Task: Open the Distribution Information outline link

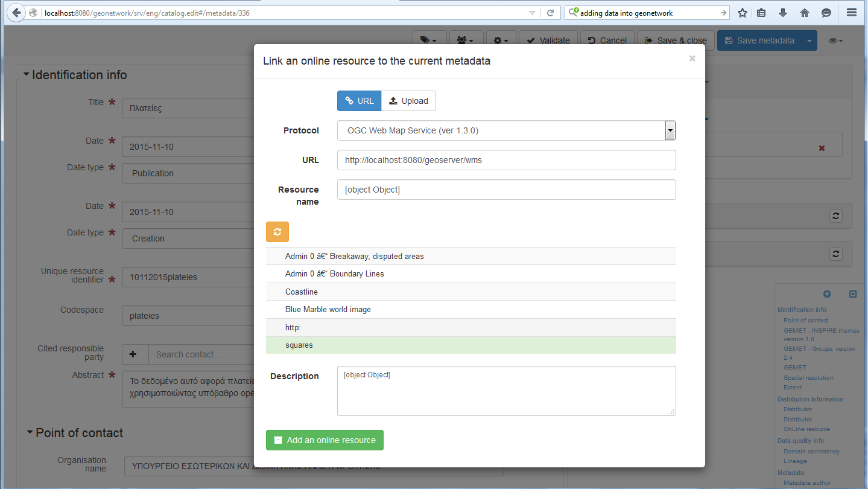Action: click(x=810, y=399)
